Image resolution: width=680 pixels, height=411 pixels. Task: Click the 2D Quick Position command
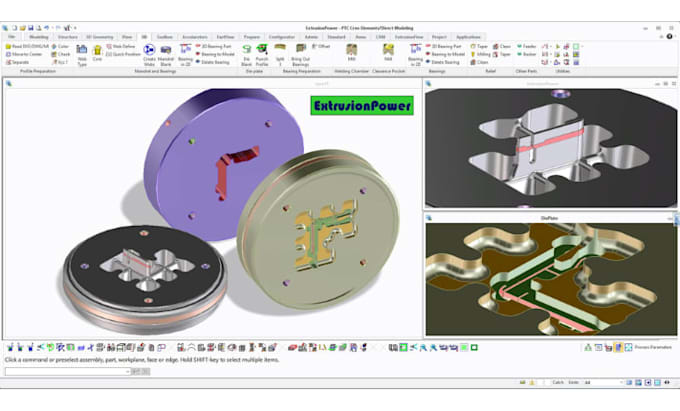pos(123,54)
